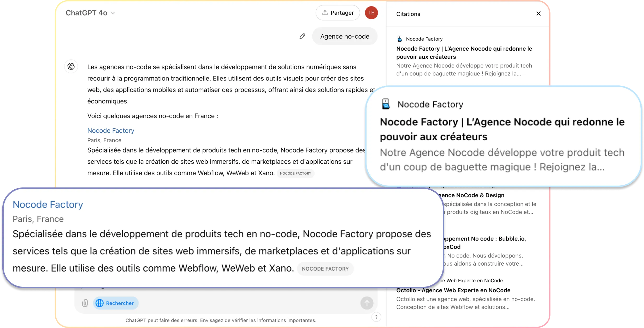Viewport: 644px width, 328px height.
Task: Click the Nocode Factory favicon in Citations
Action: click(399, 39)
